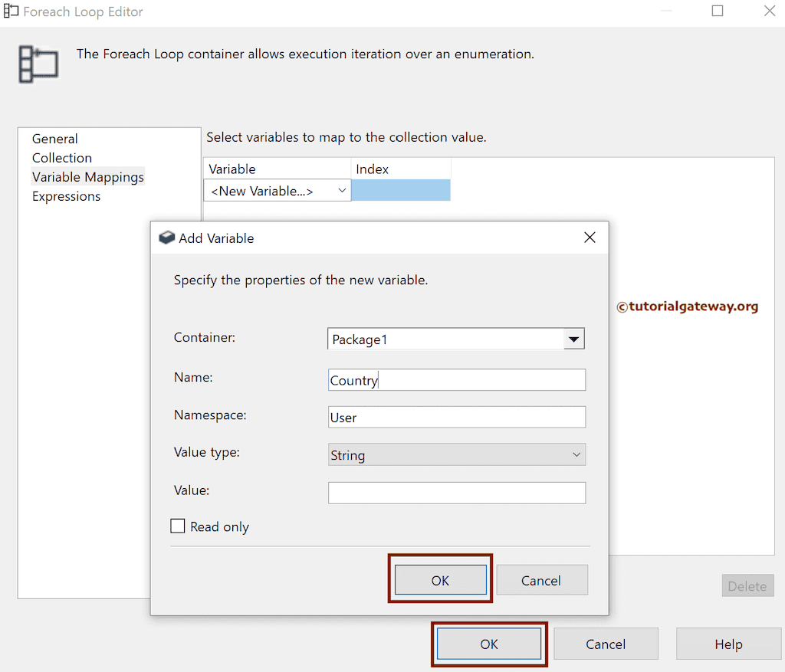Cancel the Add Variable dialog
This screenshot has height=672, width=785.
pos(542,580)
